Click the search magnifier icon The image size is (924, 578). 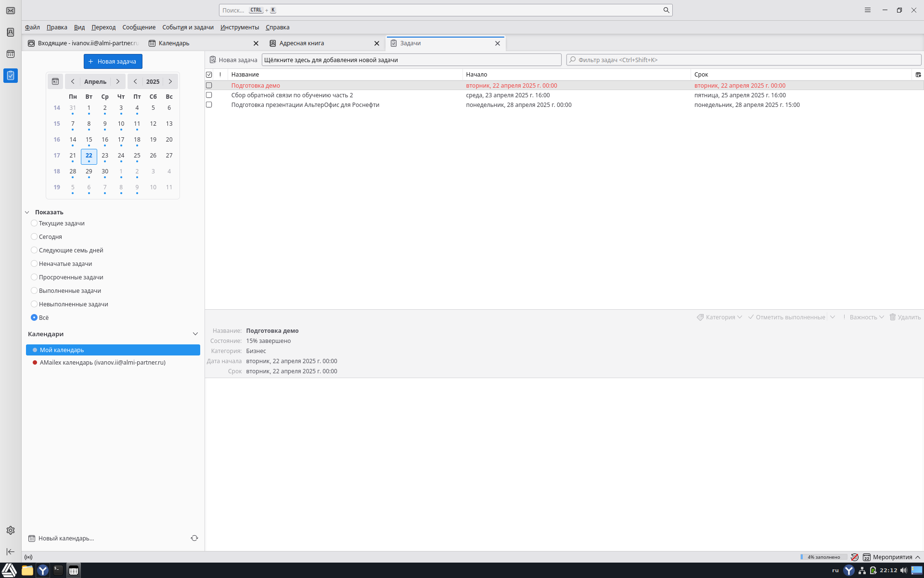(x=666, y=10)
